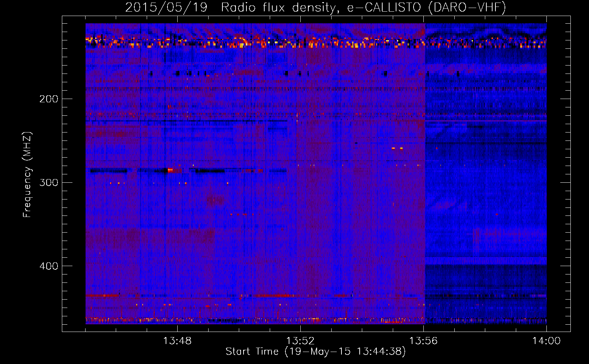The width and height of the screenshot is (589, 364).
Task: Click the 14:00 time tick label
Action: 546,341
